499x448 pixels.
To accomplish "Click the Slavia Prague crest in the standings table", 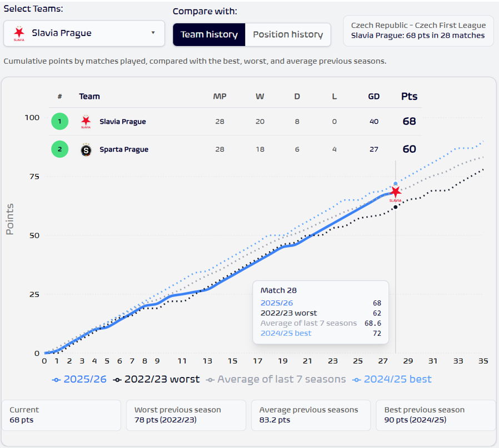I will 87,120.
